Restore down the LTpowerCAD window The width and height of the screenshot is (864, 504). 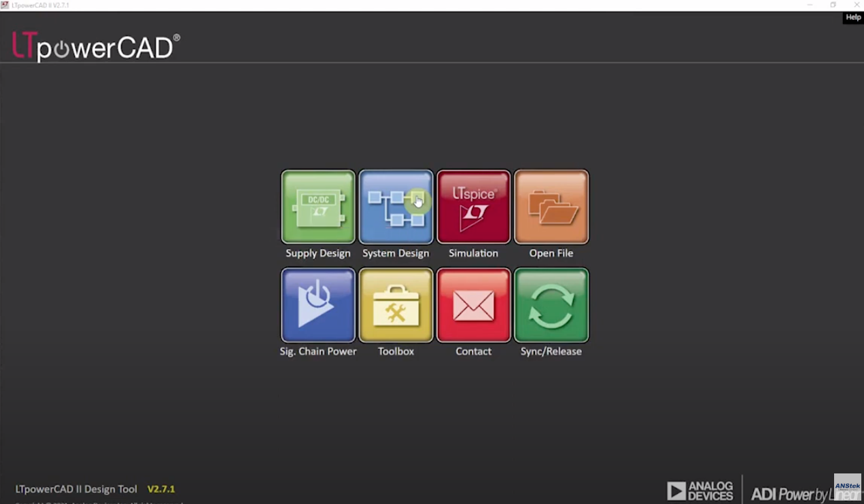click(x=833, y=5)
